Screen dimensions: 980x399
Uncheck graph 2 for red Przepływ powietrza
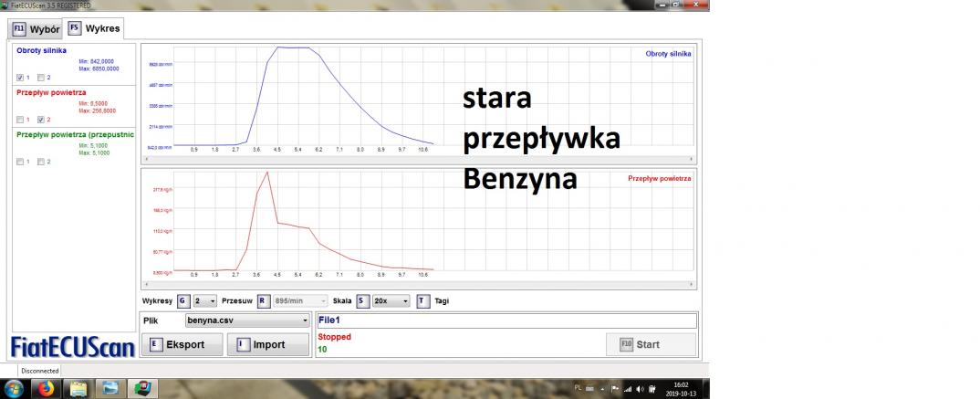tap(41, 120)
